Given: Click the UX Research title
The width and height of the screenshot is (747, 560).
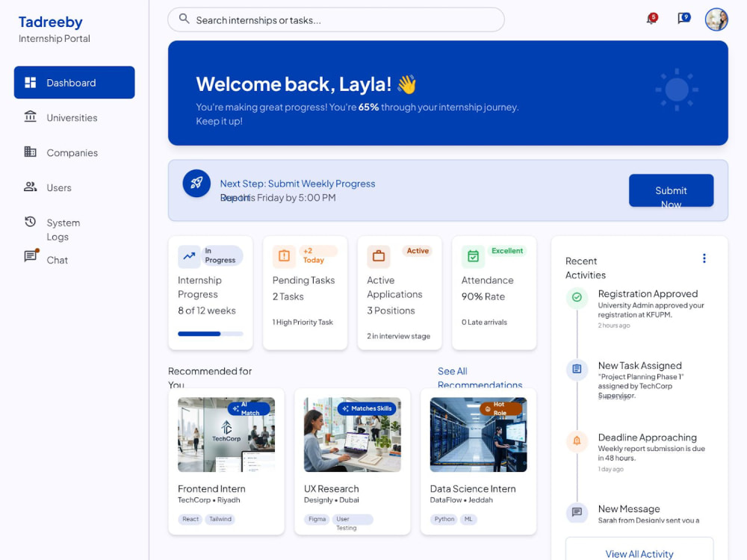Looking at the screenshot, I should (x=332, y=488).
